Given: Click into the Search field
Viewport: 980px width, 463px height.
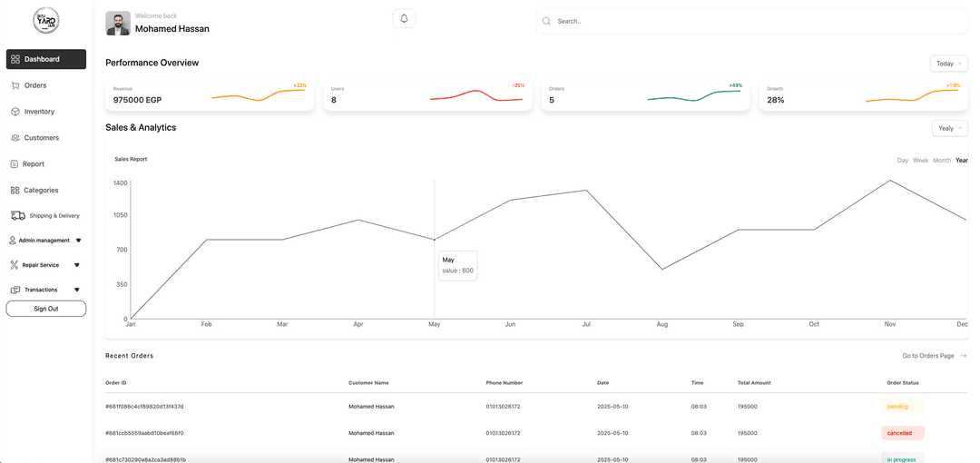Looking at the screenshot, I should [x=753, y=21].
